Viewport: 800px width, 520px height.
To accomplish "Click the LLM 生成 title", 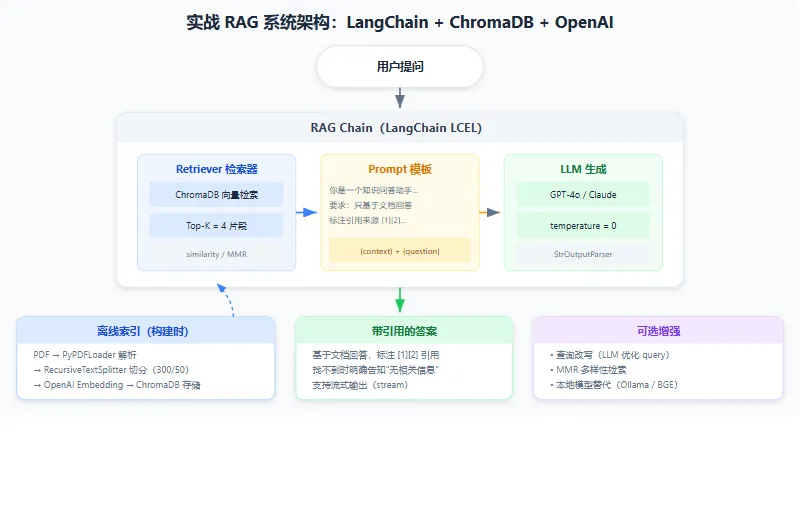I will [583, 169].
